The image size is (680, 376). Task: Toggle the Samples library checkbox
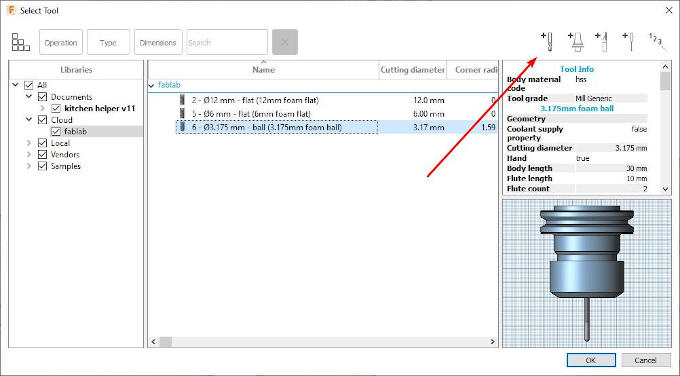pyautogui.click(x=42, y=166)
